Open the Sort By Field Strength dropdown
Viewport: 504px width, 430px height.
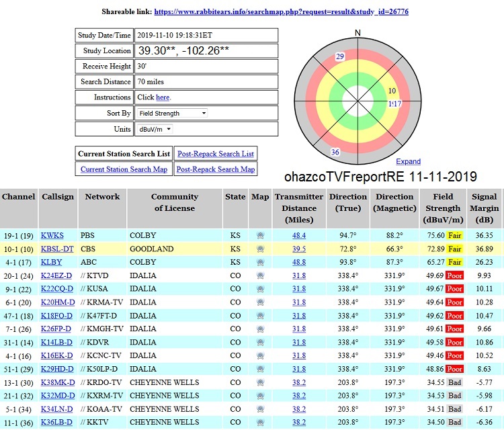pos(172,114)
